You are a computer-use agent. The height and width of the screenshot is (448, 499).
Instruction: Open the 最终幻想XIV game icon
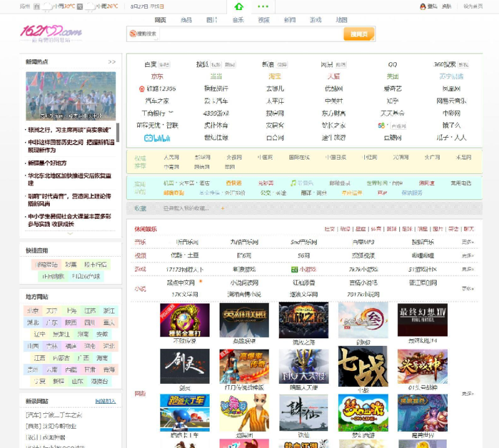pyautogui.click(x=423, y=320)
